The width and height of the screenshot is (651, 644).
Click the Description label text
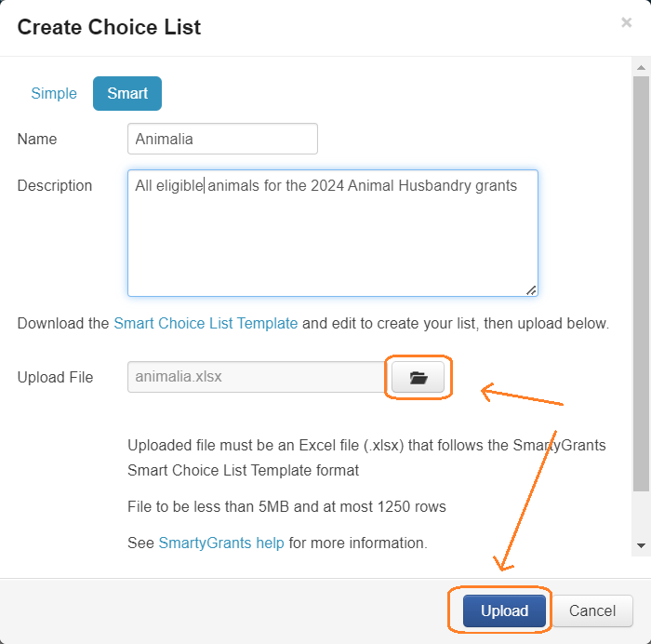pos(55,185)
